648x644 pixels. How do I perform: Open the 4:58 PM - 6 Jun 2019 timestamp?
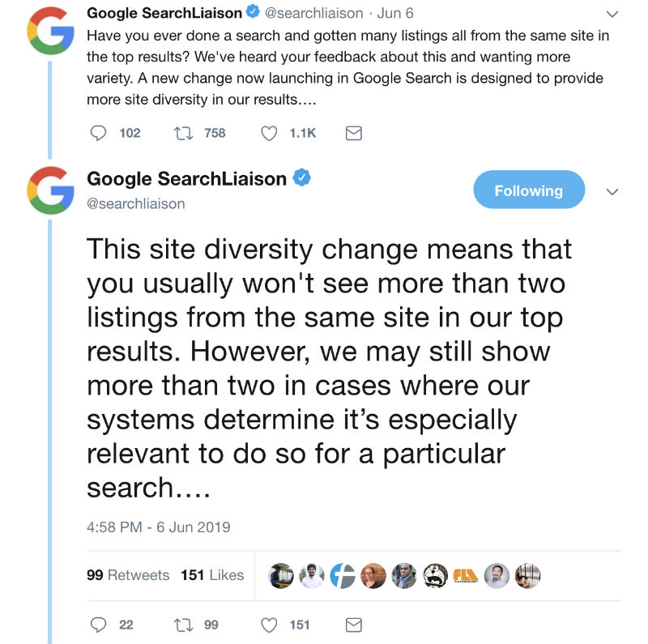click(159, 527)
